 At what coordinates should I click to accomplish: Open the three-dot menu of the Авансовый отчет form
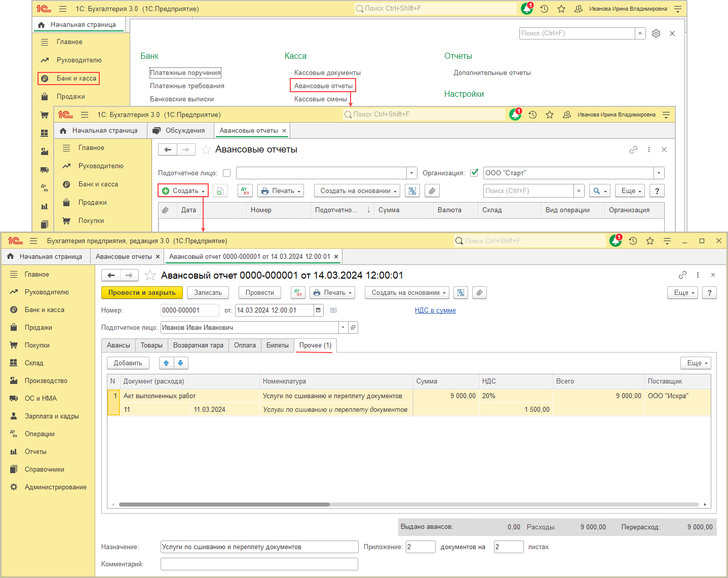[698, 275]
